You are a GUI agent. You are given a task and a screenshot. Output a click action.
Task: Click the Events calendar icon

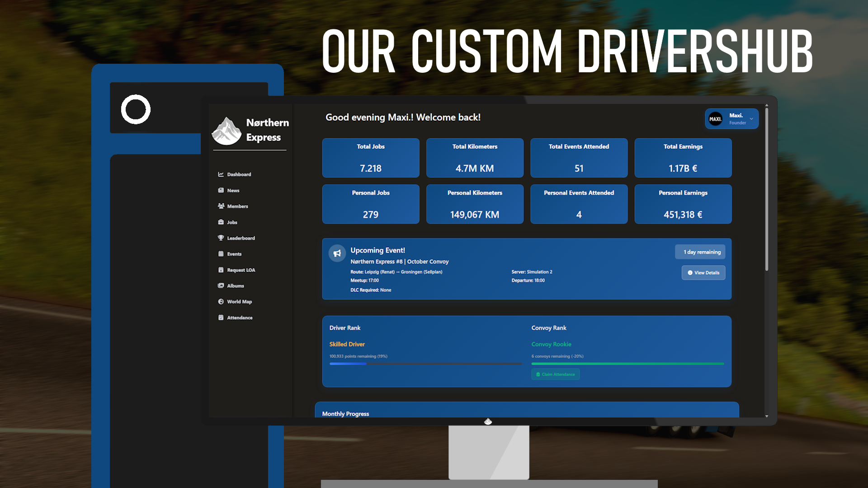(x=221, y=254)
